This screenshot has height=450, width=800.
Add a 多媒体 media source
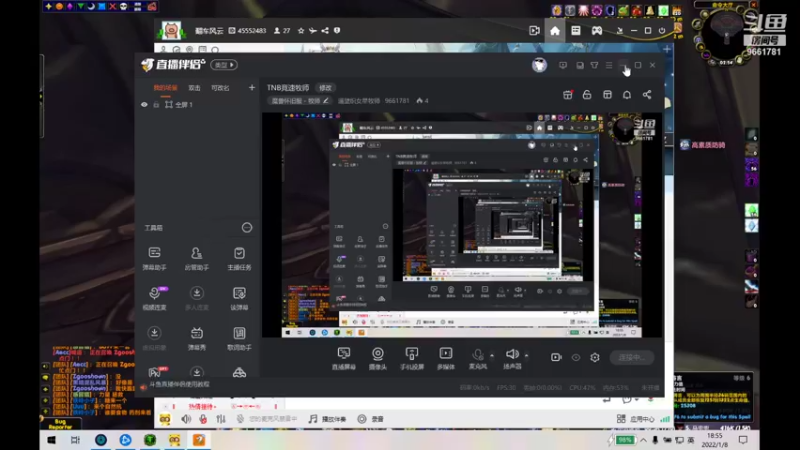tap(445, 358)
